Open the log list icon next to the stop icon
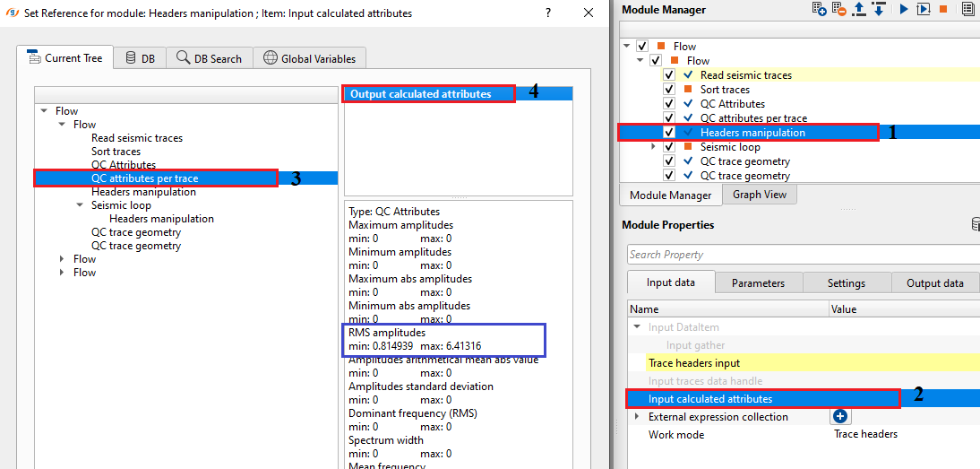This screenshot has height=469, width=980. (968, 9)
